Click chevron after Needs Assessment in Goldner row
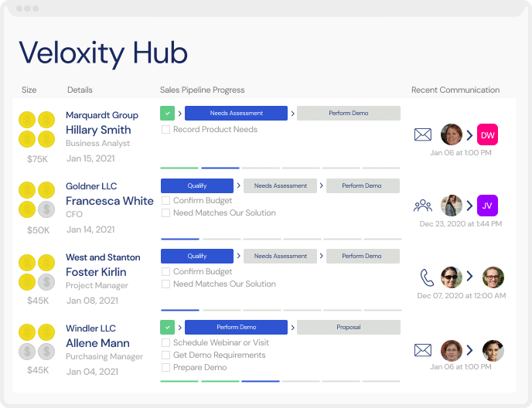532x408 pixels. 322,185
